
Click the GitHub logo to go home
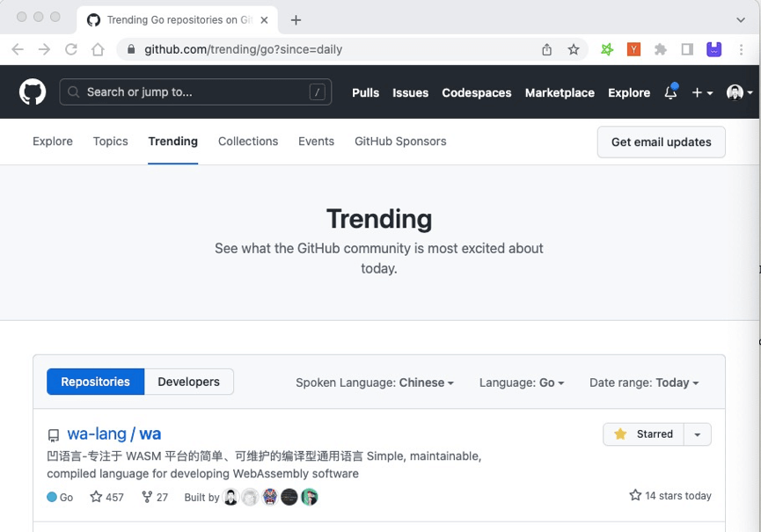point(32,91)
